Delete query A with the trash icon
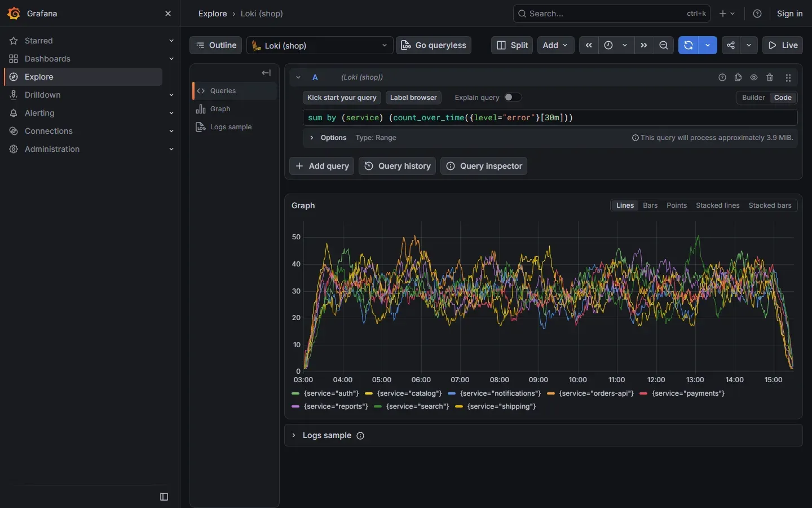812x508 pixels. pos(770,77)
